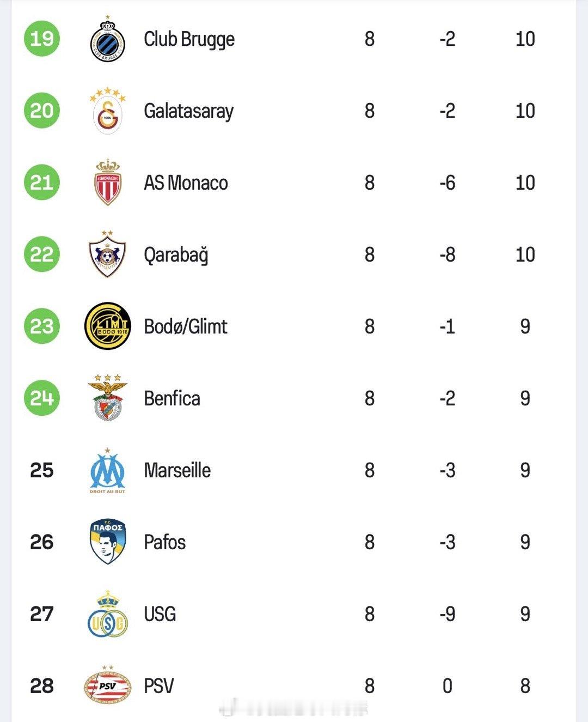Viewport: 588px width, 722px height.
Task: Click the green rank 22 badge
Action: click(42, 254)
